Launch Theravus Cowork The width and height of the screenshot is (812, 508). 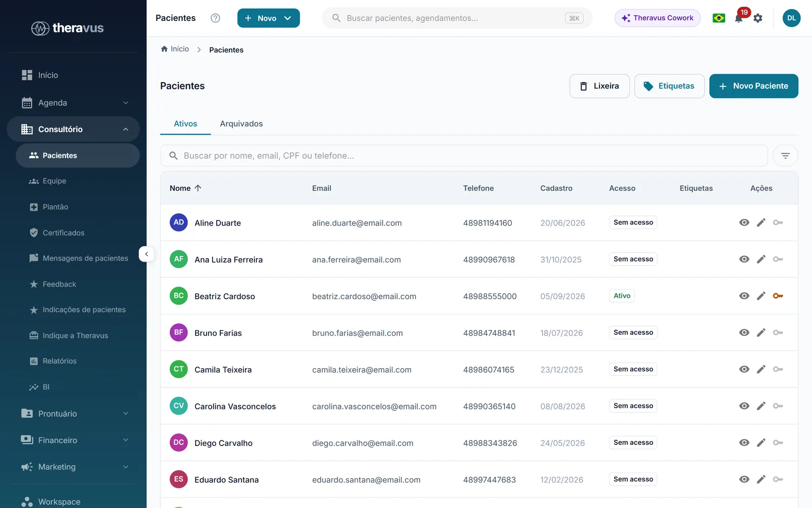pyautogui.click(x=658, y=18)
